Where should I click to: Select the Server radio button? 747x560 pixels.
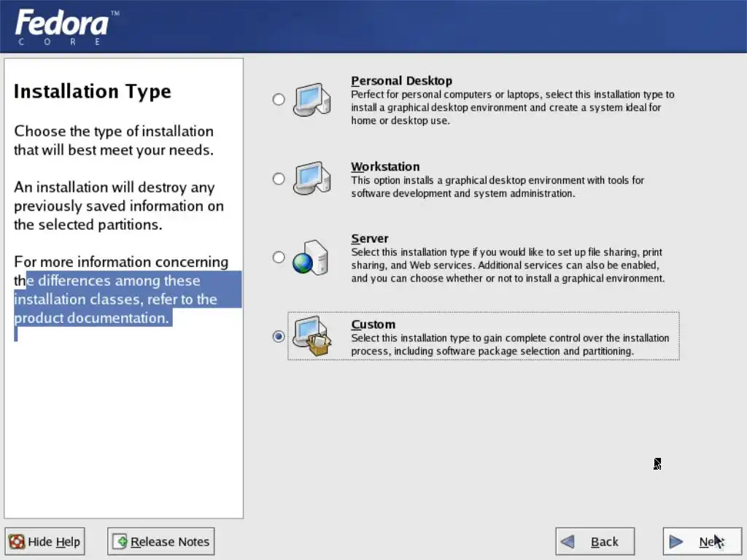coord(279,257)
